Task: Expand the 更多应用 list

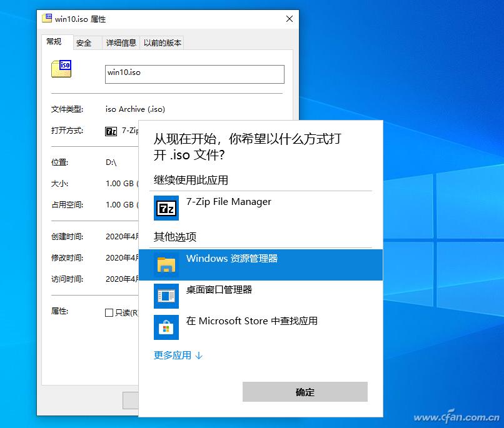Action: tap(178, 356)
